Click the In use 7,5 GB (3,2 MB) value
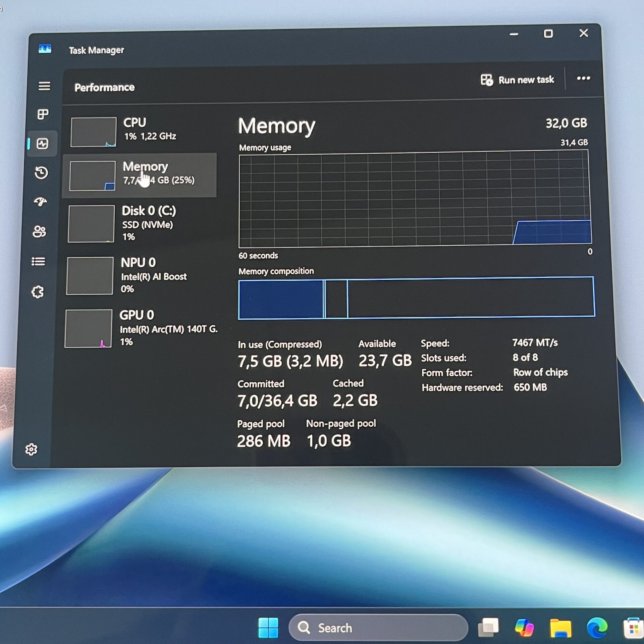This screenshot has height=644, width=644. tap(290, 361)
